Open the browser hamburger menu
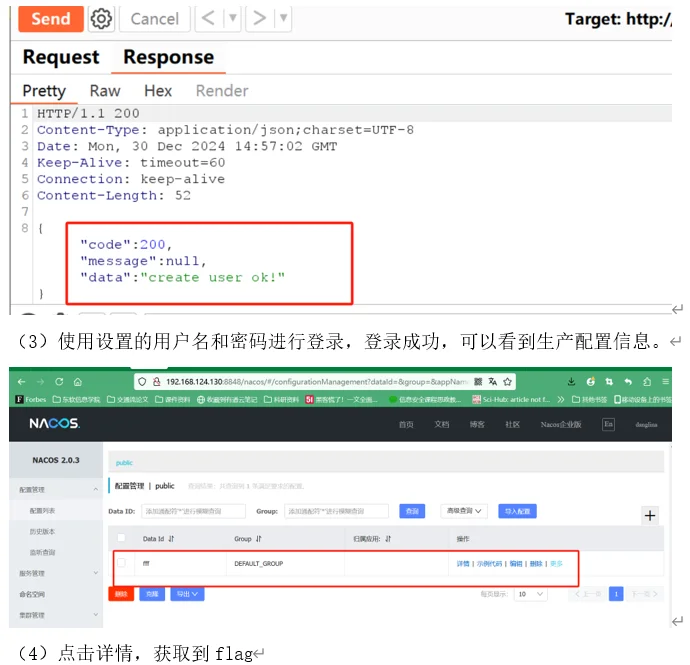690x665 pixels. [x=665, y=382]
